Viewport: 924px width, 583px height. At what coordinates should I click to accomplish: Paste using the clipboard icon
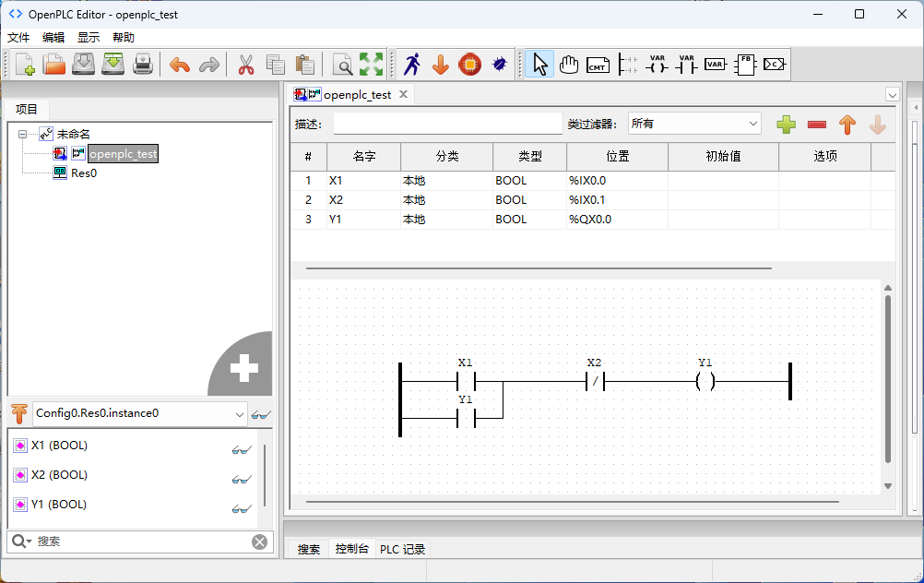304,65
